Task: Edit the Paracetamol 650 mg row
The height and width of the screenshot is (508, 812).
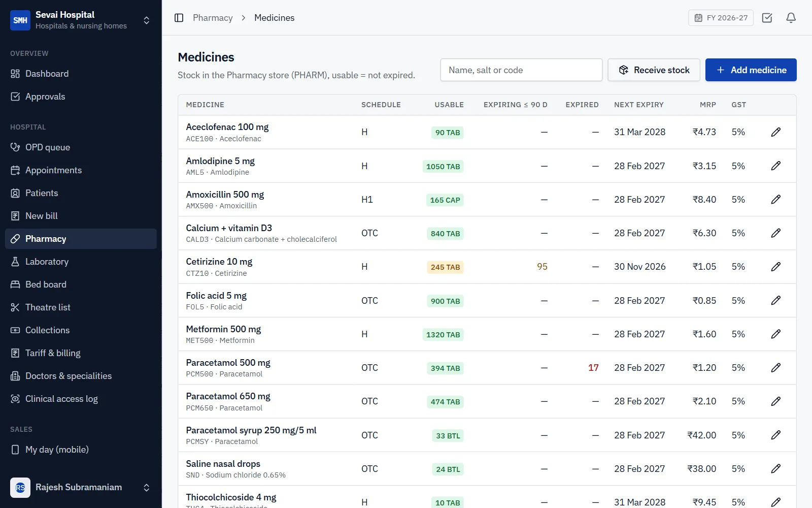Action: [775, 401]
